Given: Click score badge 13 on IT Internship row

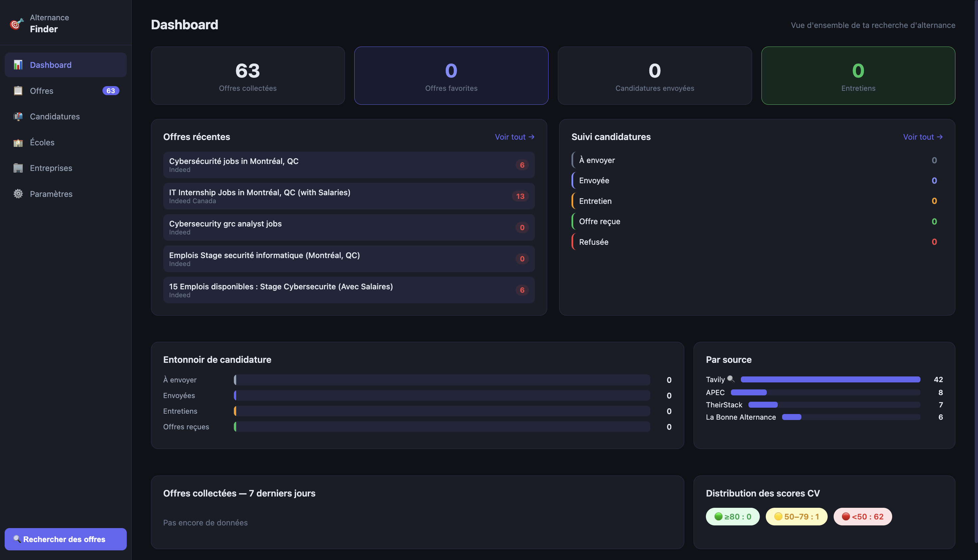Looking at the screenshot, I should pos(520,196).
